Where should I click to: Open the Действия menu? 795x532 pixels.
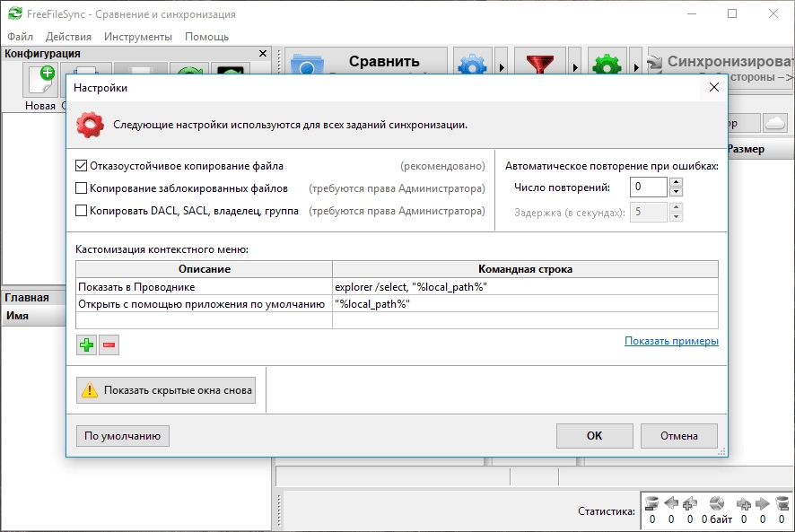[68, 37]
